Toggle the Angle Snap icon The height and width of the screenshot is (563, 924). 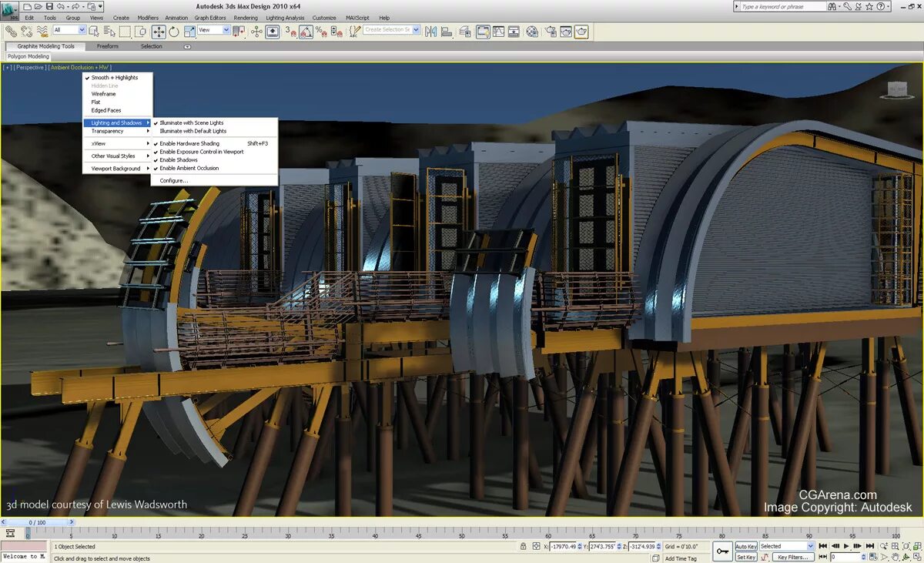[306, 32]
